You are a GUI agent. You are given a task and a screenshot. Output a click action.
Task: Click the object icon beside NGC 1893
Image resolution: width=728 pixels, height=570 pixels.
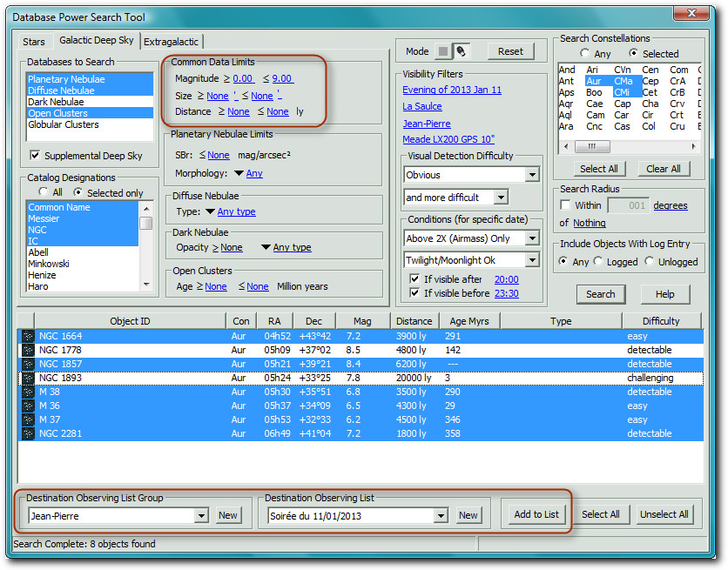pyautogui.click(x=28, y=378)
